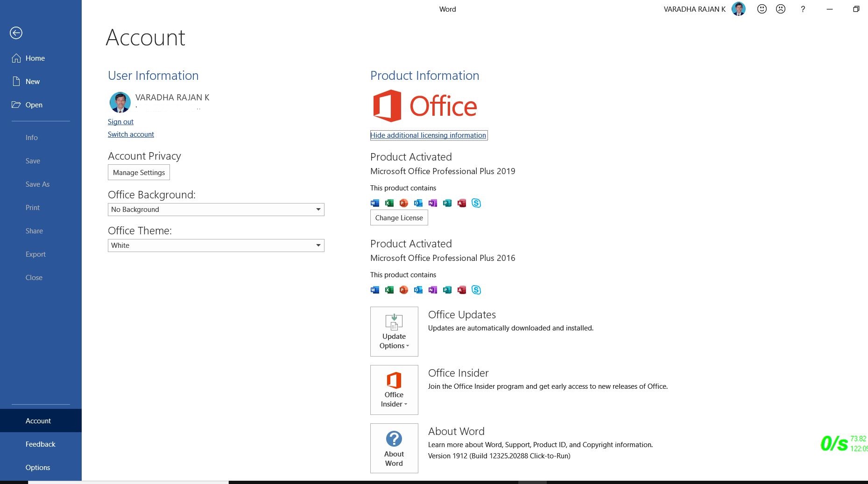Open the Info page
868x484 pixels.
(41, 138)
